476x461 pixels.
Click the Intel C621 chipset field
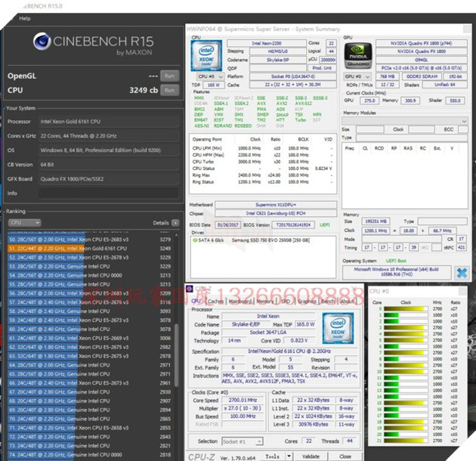[276, 213]
